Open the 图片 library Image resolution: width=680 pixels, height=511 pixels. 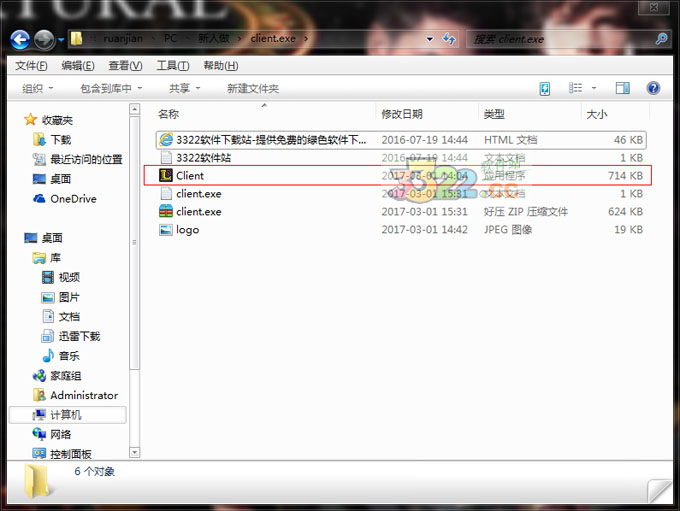point(61,297)
